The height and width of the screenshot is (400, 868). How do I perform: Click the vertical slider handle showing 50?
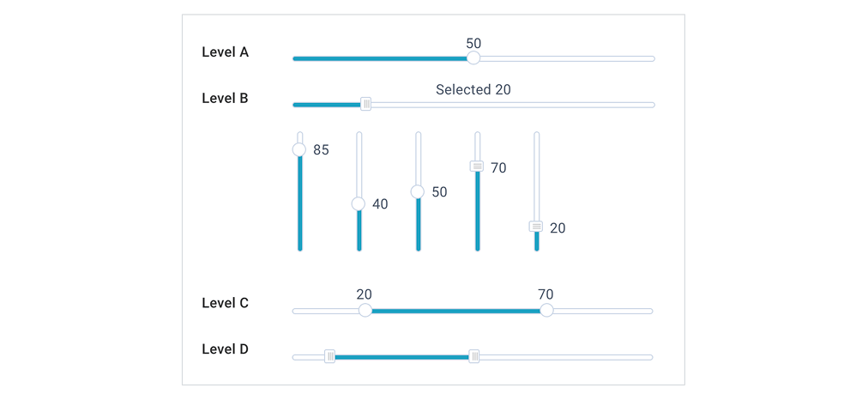click(x=418, y=191)
